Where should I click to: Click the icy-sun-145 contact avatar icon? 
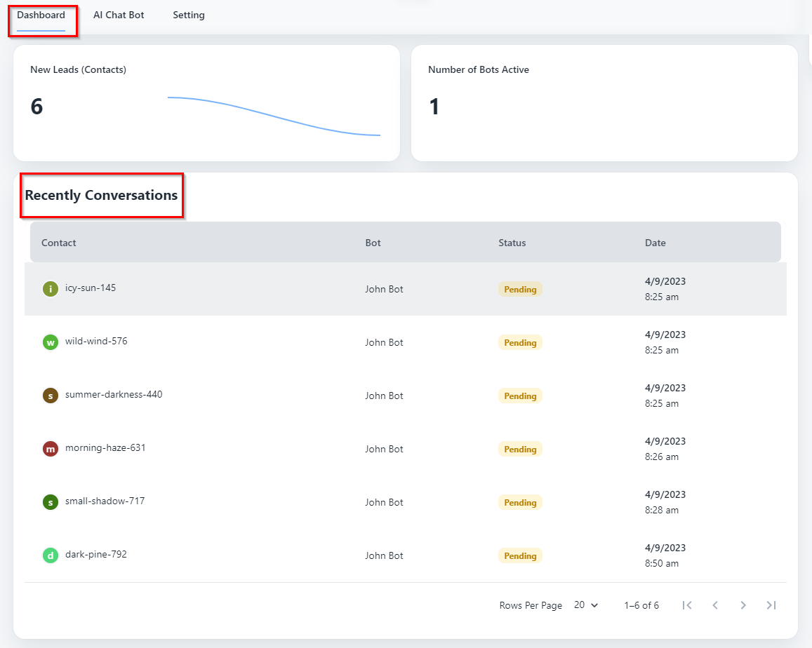coord(50,289)
